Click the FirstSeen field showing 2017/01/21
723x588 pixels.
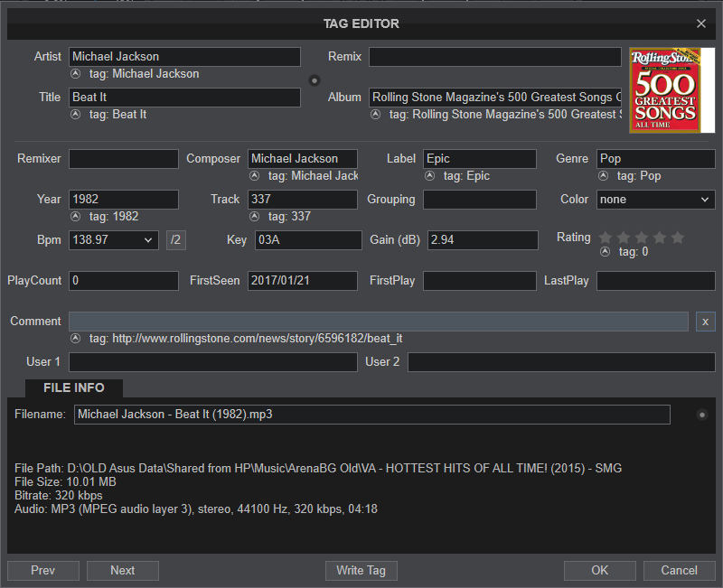pyautogui.click(x=303, y=281)
